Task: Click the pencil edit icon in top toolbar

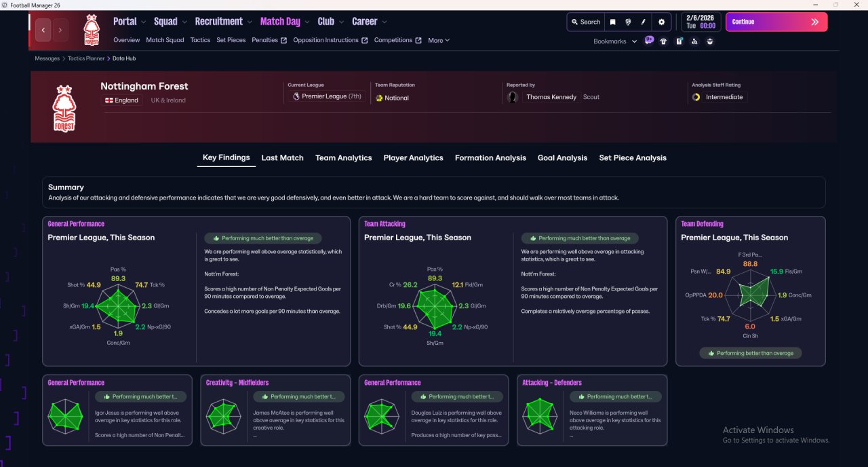Action: 644,22
